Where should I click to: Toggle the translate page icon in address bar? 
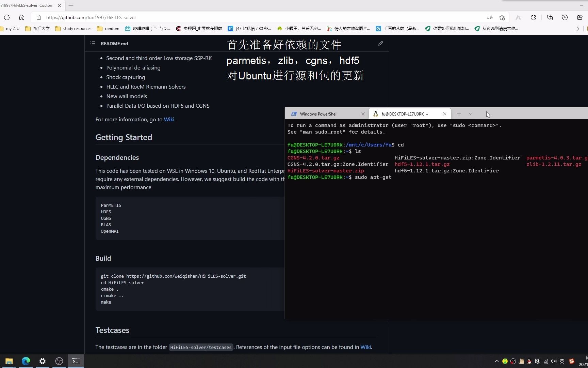(x=490, y=17)
